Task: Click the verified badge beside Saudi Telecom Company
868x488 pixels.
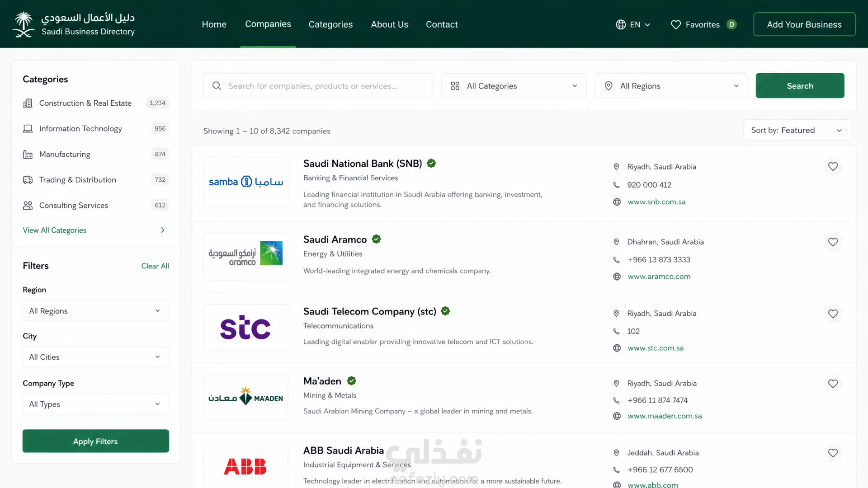Action: [445, 311]
